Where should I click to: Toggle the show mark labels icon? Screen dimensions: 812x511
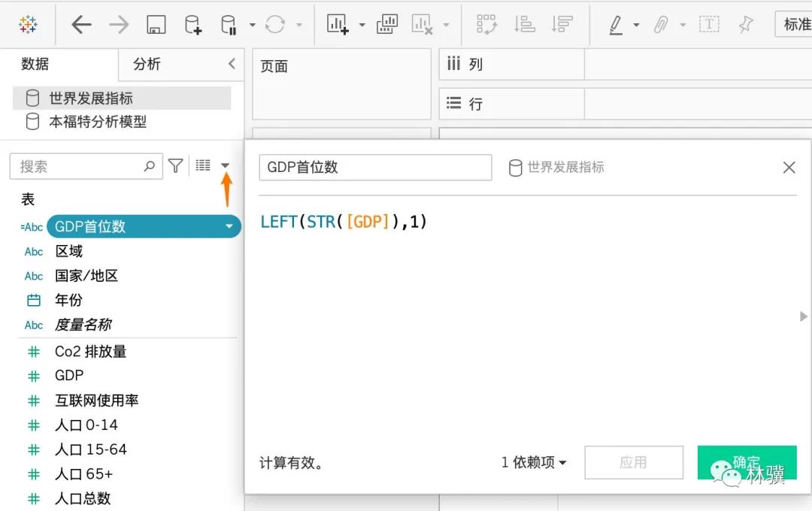(709, 24)
